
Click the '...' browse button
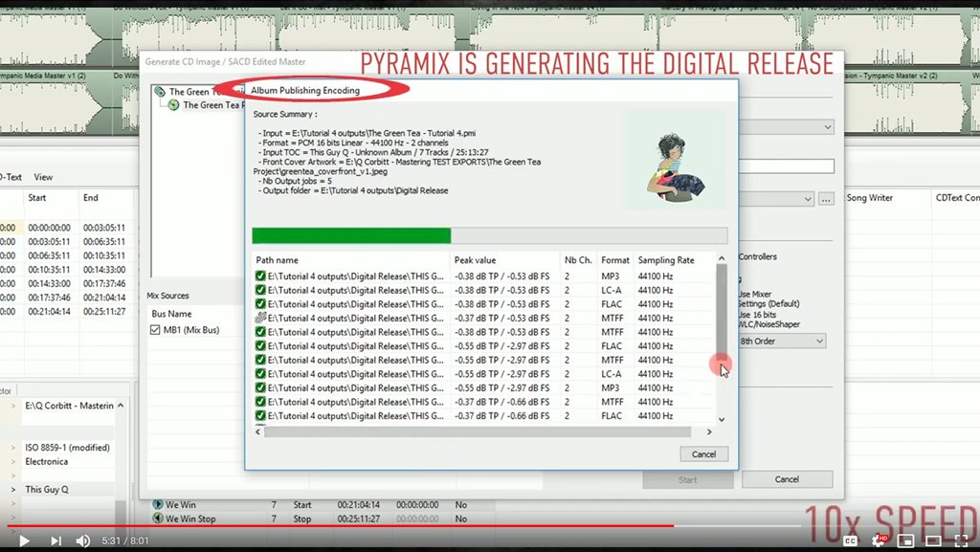coord(826,199)
